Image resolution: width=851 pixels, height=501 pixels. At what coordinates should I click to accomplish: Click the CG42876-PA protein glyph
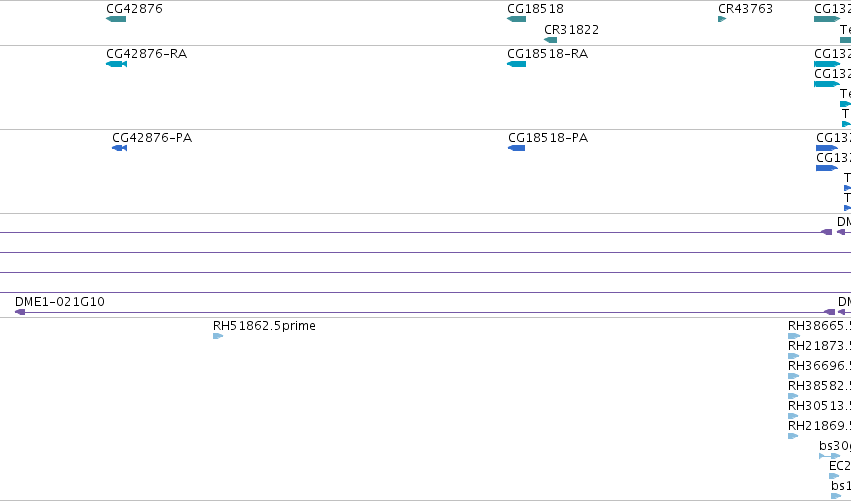pos(119,148)
